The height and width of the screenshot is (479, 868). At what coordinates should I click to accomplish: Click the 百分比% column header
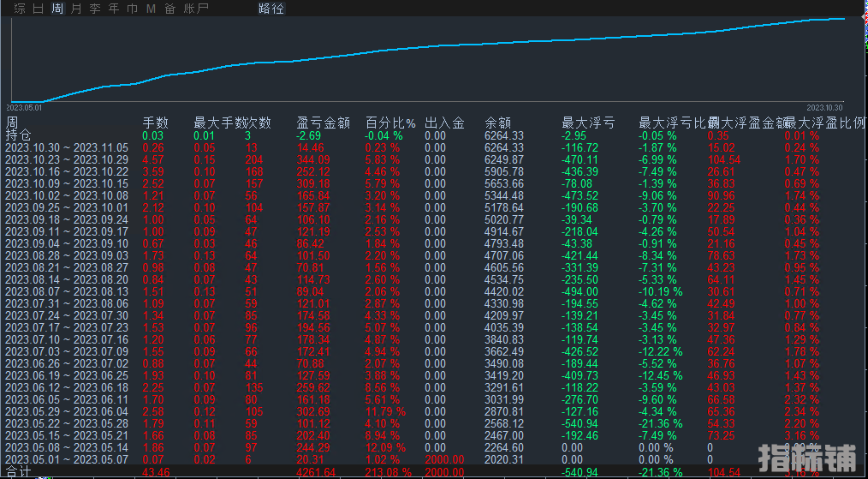coord(390,123)
